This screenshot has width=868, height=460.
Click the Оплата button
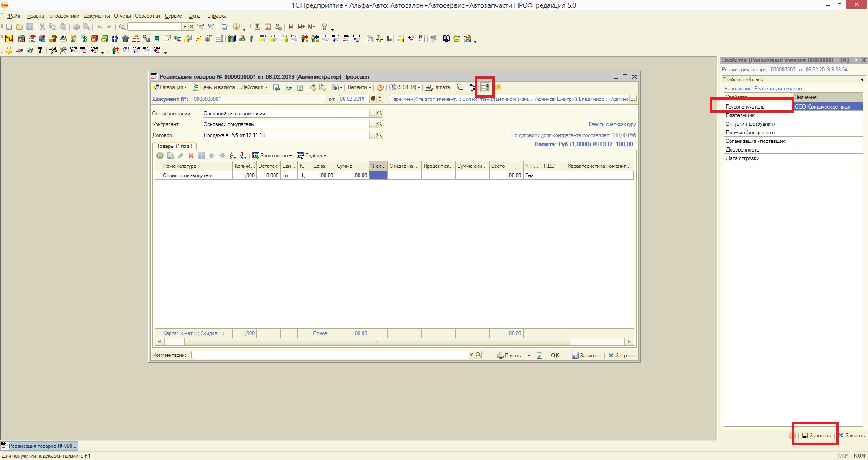pyautogui.click(x=438, y=87)
